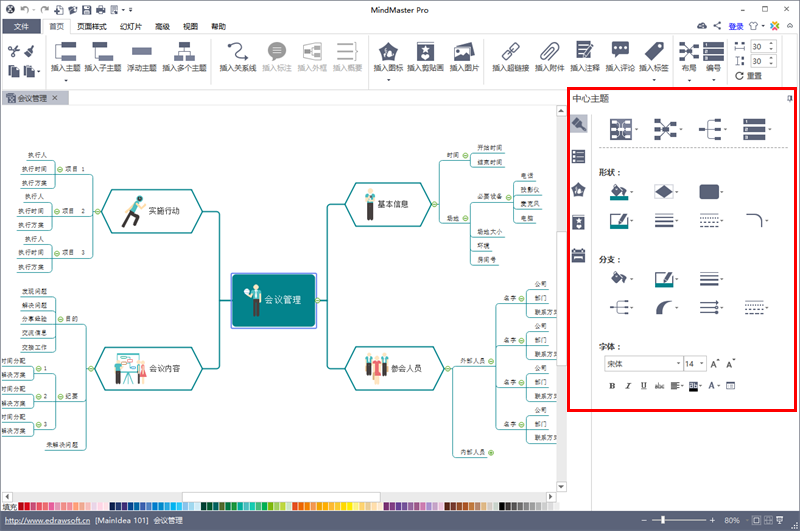Expand the rounded rectangle shape dropdown

click(x=721, y=192)
